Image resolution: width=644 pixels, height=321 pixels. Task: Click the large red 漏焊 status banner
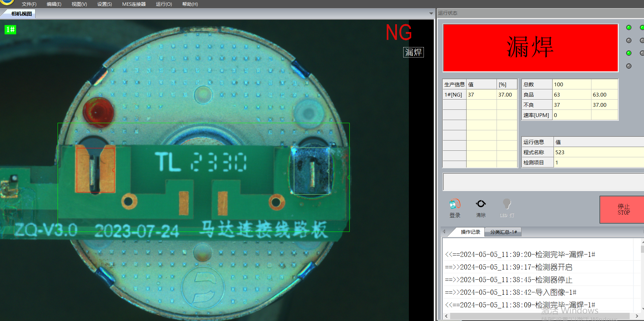[x=530, y=48]
